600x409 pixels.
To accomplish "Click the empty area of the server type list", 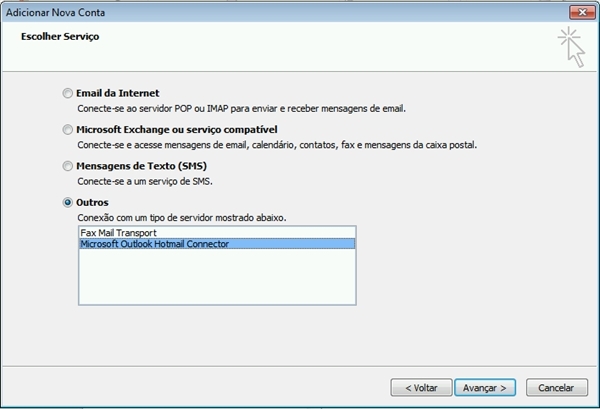I will (x=217, y=276).
